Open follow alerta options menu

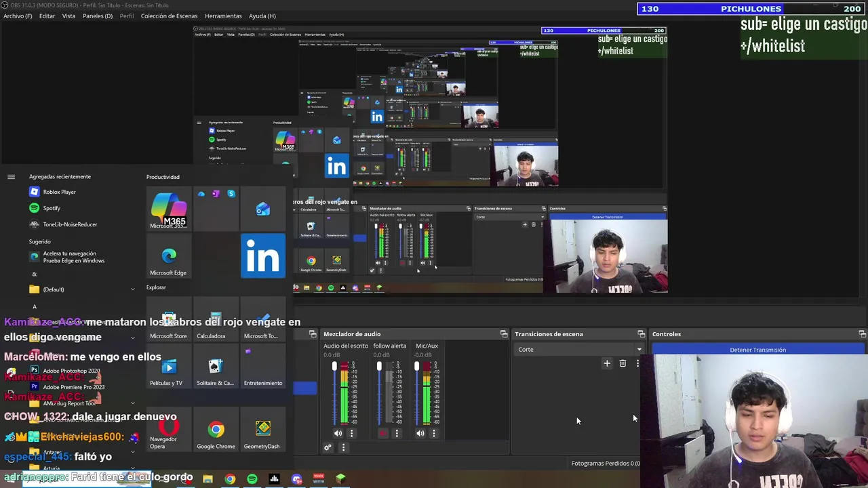pyautogui.click(x=397, y=433)
